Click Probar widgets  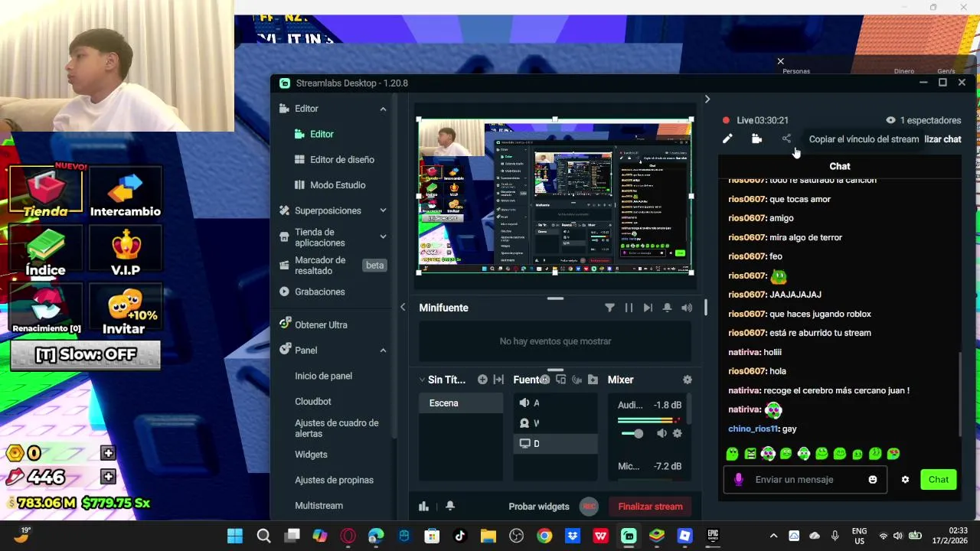(x=539, y=507)
